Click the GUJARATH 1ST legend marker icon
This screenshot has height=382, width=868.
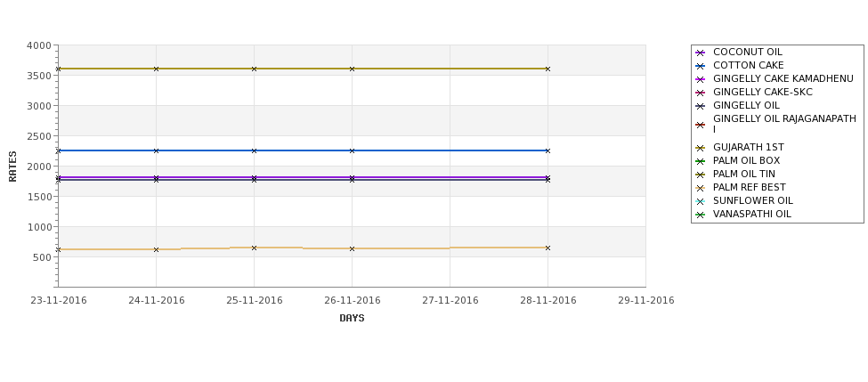tap(700, 148)
